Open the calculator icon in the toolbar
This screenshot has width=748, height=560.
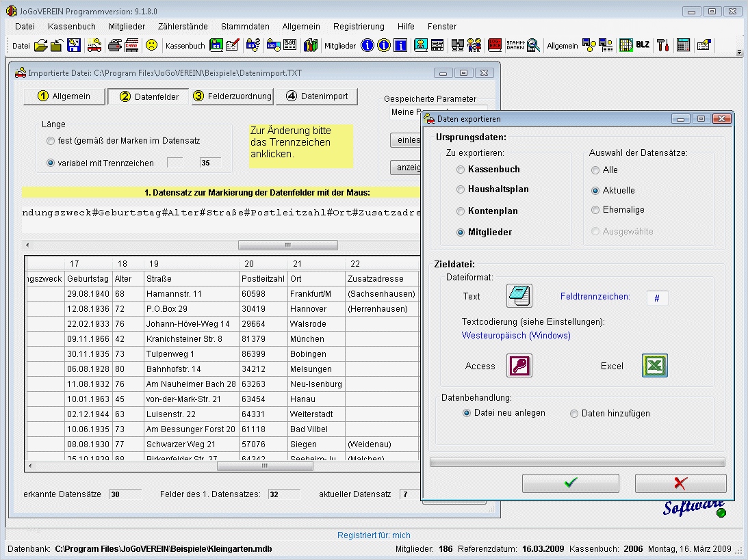click(683, 46)
